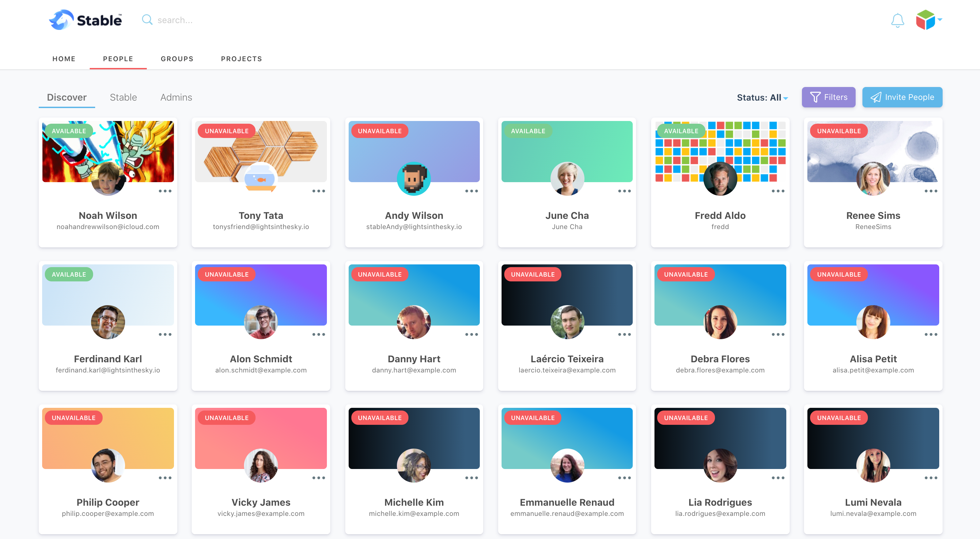This screenshot has width=980, height=539.
Task: Click the username ReneeSims text
Action: point(873,227)
